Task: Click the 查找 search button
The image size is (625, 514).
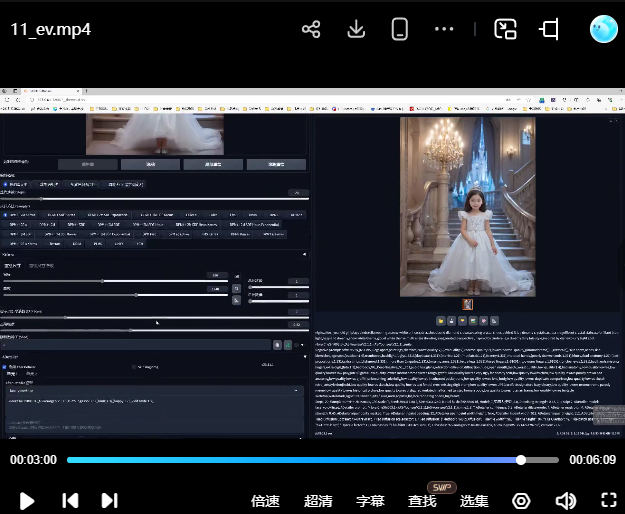Action: click(422, 501)
